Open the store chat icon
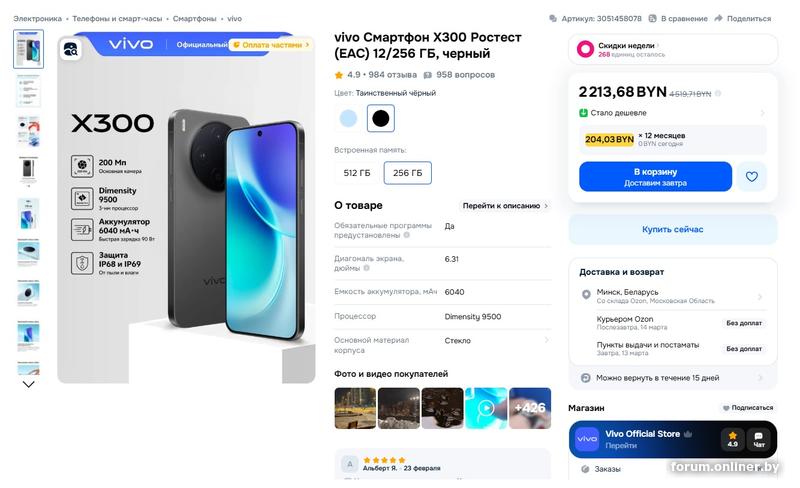This screenshot has height=488, width=800. pyautogui.click(x=758, y=439)
